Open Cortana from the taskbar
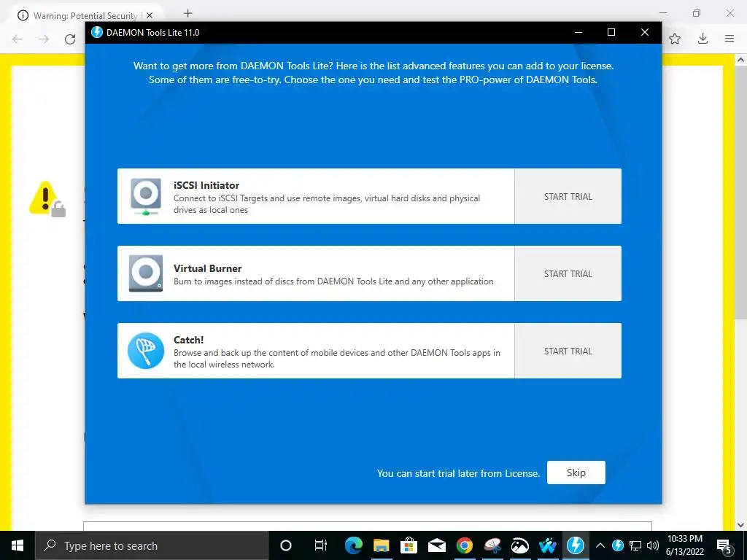The height and width of the screenshot is (560, 747). point(286,545)
